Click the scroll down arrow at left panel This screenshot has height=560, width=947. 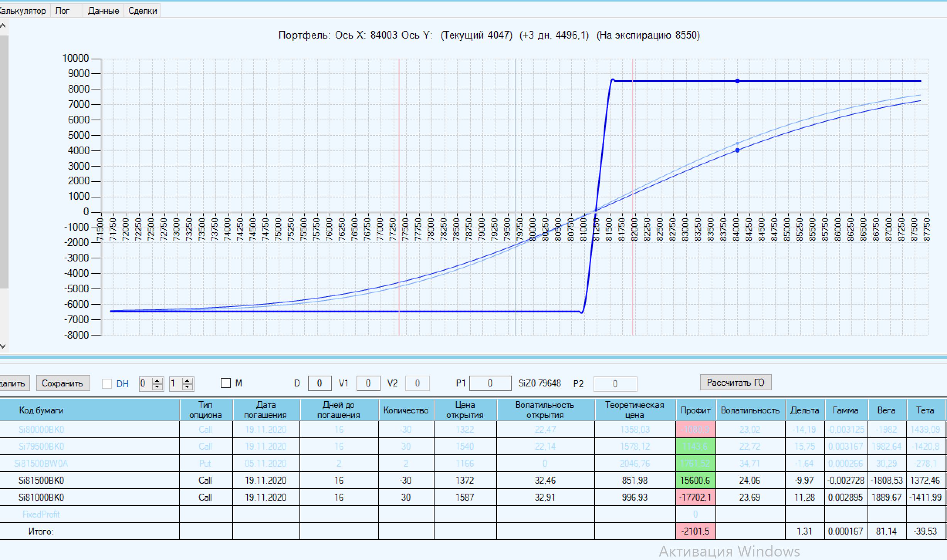click(3, 346)
